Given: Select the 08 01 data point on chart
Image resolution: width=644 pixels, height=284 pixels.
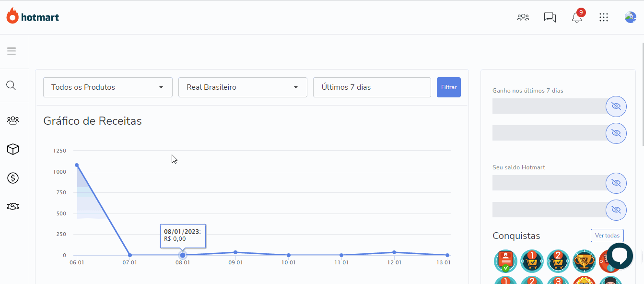Looking at the screenshot, I should tap(183, 255).
